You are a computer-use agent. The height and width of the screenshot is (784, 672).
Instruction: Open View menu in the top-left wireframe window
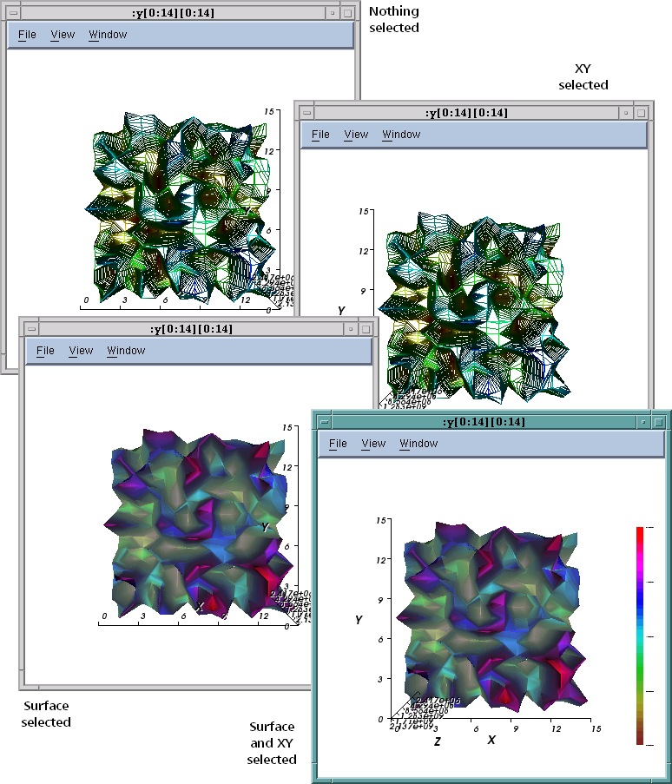coord(63,35)
